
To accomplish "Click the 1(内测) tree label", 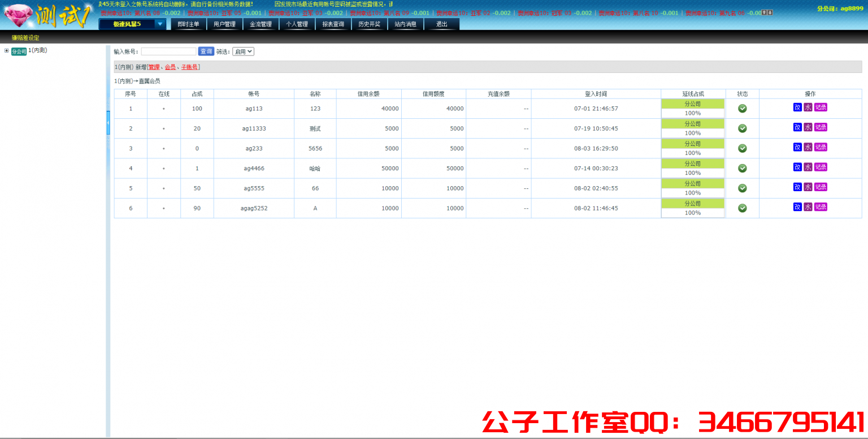I will (x=37, y=50).
